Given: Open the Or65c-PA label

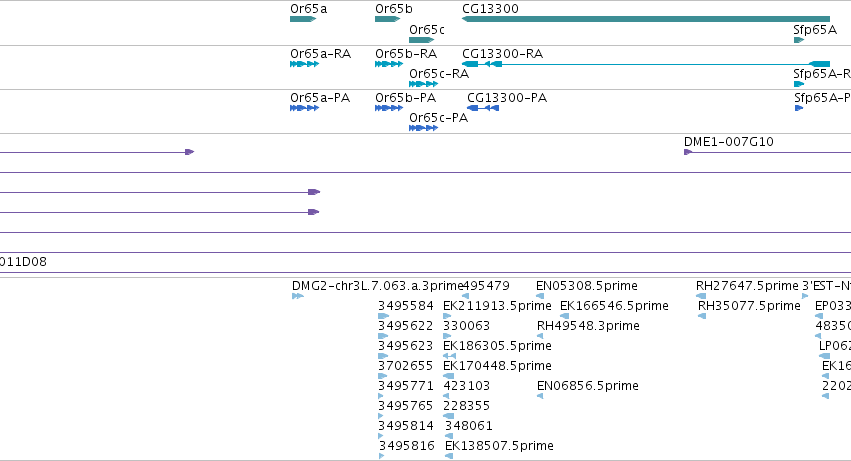Looking at the screenshot, I should (439, 118).
